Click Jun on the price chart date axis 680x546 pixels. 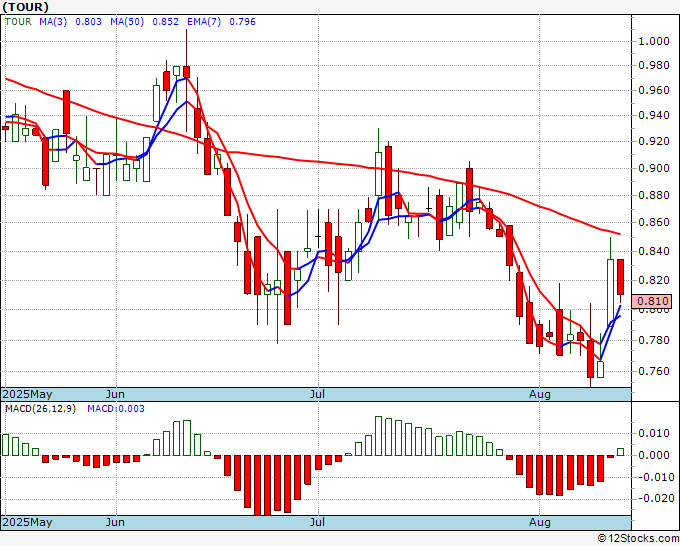point(115,394)
